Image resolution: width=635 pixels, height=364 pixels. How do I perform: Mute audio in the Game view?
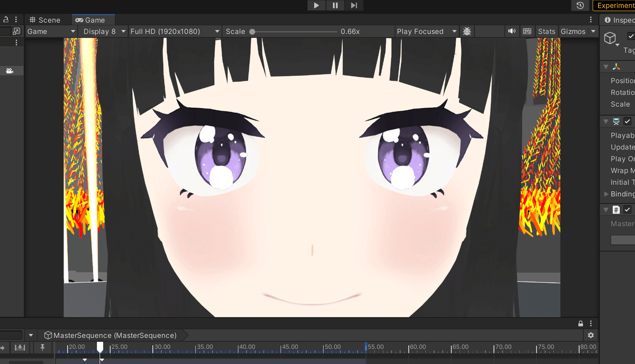512,31
